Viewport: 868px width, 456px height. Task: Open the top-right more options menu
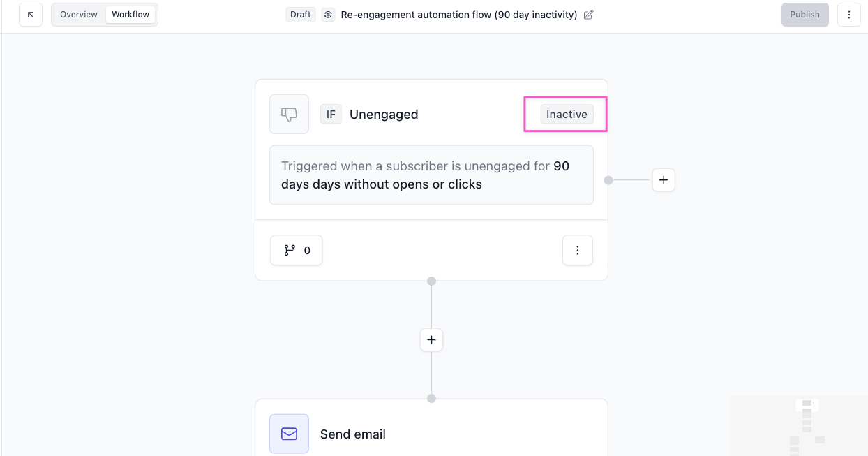coord(848,15)
